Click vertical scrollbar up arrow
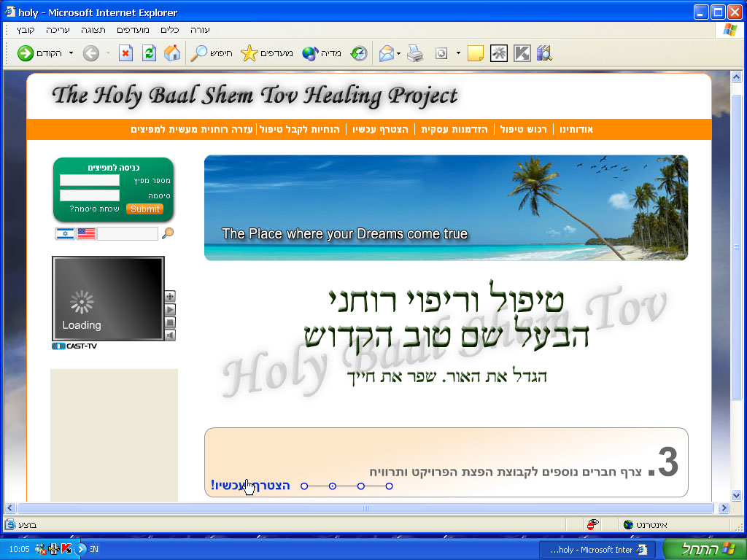The width and height of the screenshot is (747, 560). coord(736,77)
